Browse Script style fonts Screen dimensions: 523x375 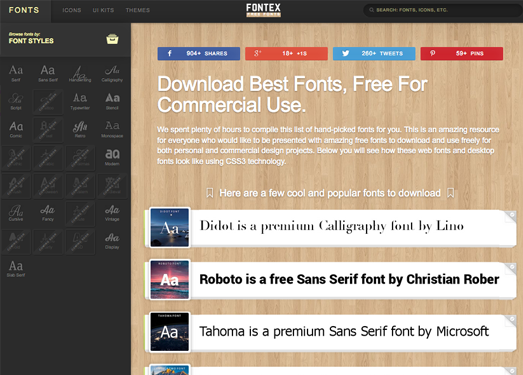16,101
